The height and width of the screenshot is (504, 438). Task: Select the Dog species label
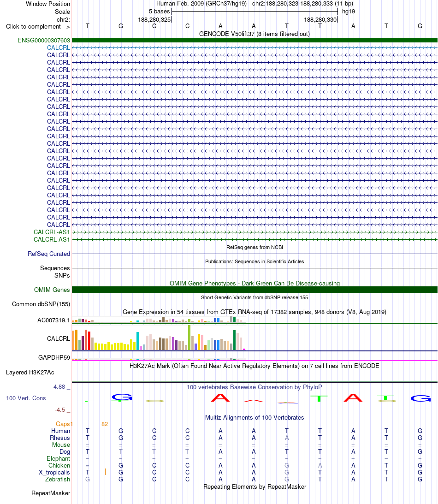click(65, 451)
